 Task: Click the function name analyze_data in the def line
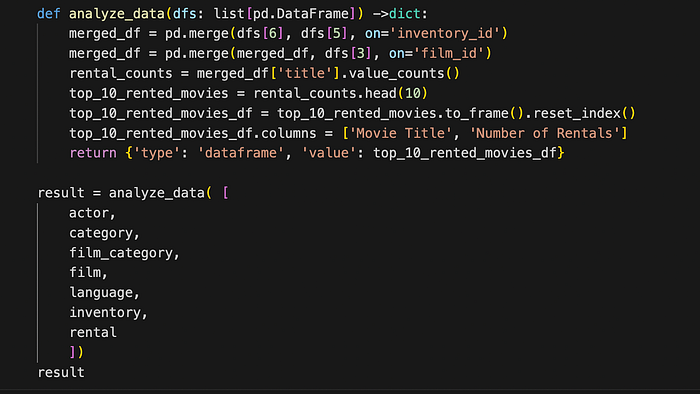(117, 14)
